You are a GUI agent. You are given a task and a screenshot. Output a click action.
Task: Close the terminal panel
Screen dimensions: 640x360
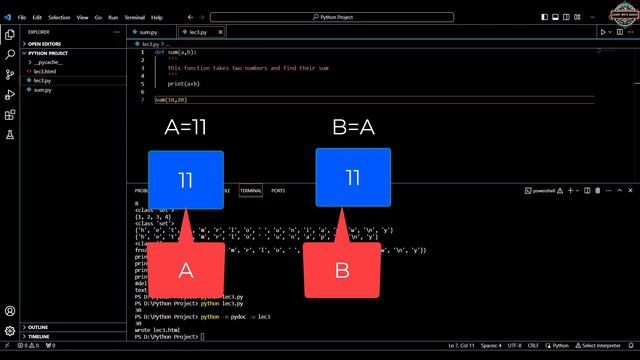630,191
